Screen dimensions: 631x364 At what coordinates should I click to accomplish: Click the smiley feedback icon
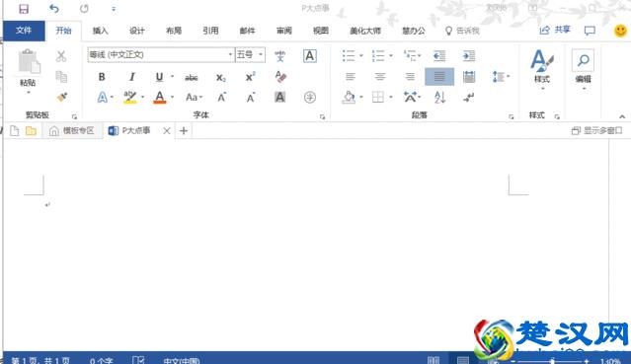(620, 31)
